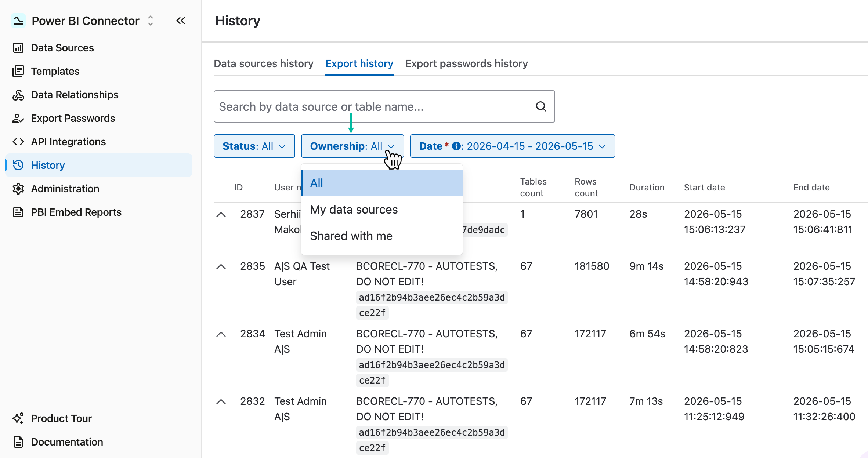The height and width of the screenshot is (458, 868).
Task: Open the Administration page
Action: point(65,189)
